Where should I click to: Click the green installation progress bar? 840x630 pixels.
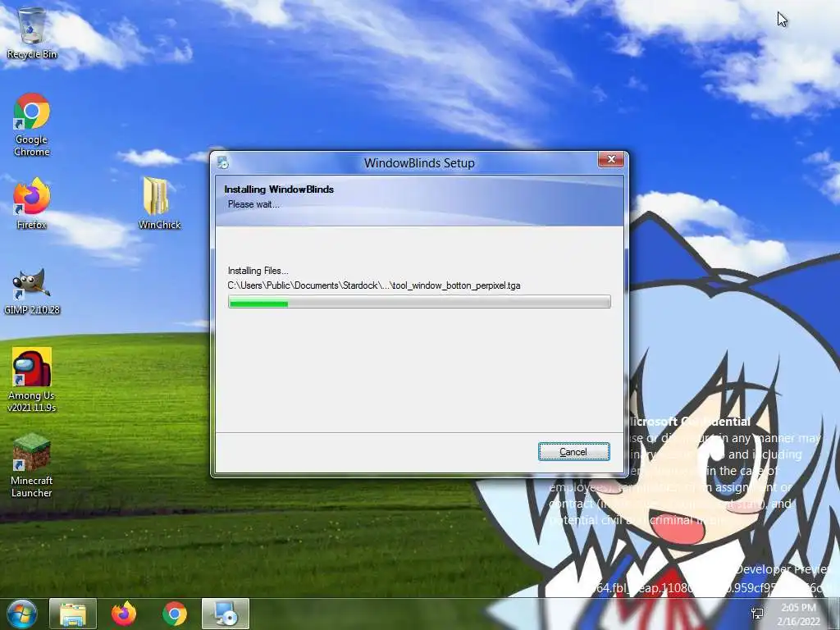pos(419,302)
